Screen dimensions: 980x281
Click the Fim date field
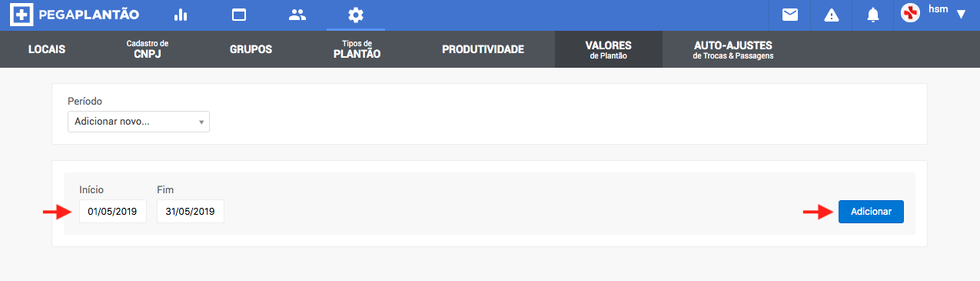pyautogui.click(x=190, y=212)
